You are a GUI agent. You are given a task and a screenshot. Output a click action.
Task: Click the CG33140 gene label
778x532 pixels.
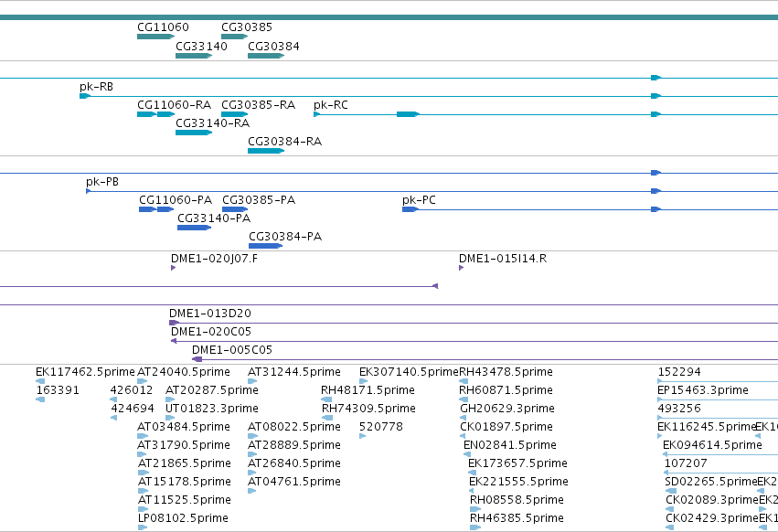click(x=201, y=46)
